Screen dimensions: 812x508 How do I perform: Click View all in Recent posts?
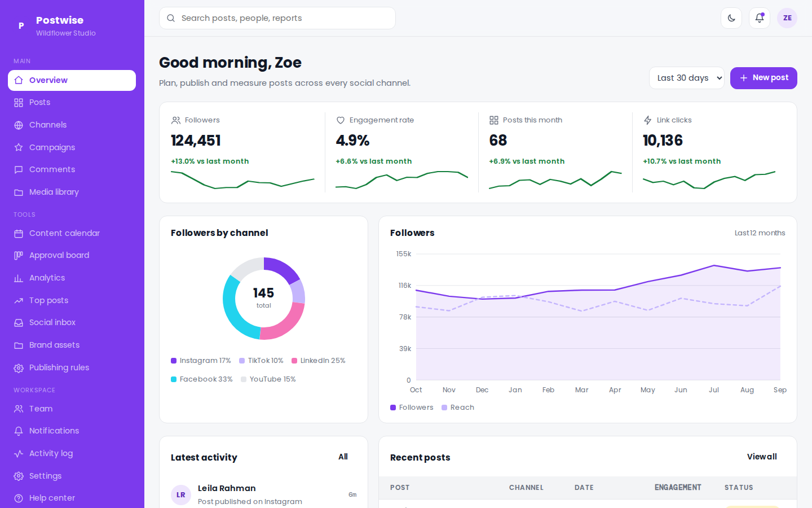(762, 457)
